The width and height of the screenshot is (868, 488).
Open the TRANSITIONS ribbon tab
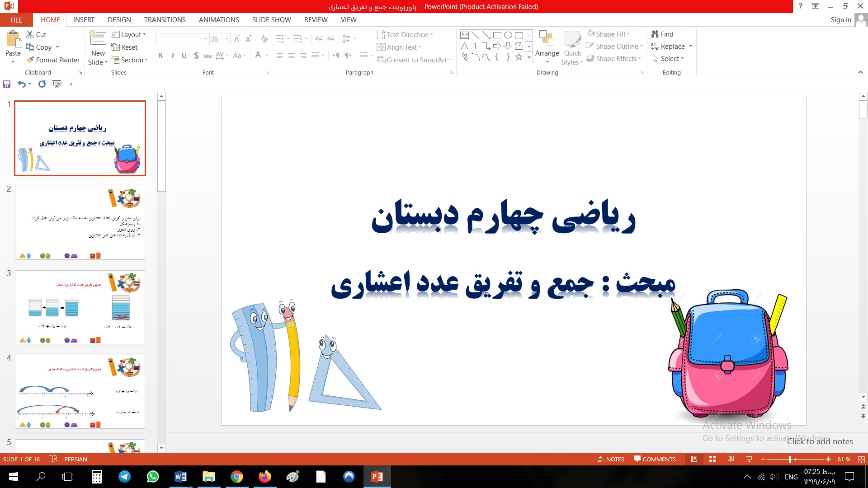pyautogui.click(x=165, y=19)
